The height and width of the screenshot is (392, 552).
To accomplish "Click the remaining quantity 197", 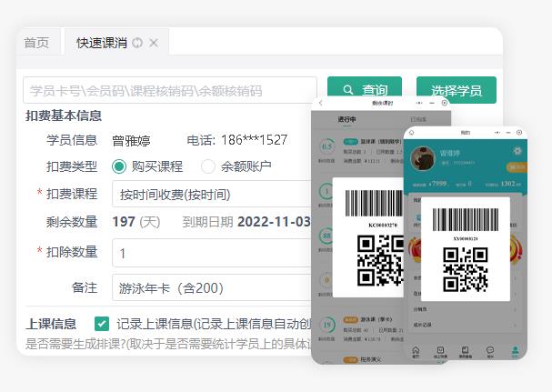I will (x=124, y=222).
